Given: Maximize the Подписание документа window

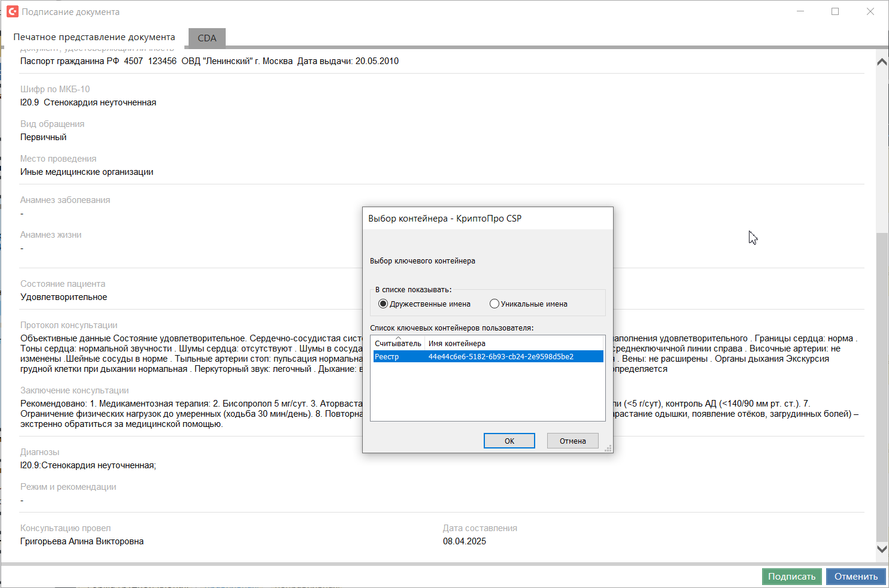Looking at the screenshot, I should coord(835,11).
